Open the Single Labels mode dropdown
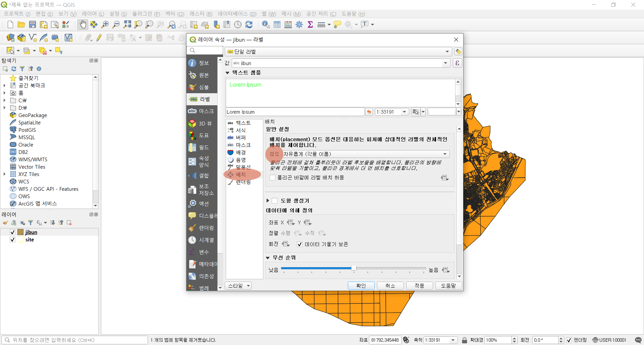The width and height of the screenshot is (644, 345). click(338, 52)
